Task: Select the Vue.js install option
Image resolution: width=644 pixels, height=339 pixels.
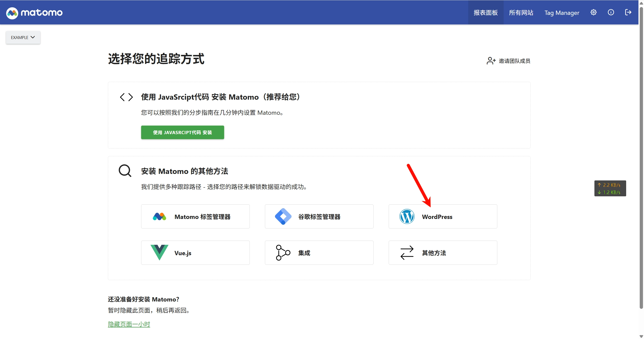Action: 195,253
